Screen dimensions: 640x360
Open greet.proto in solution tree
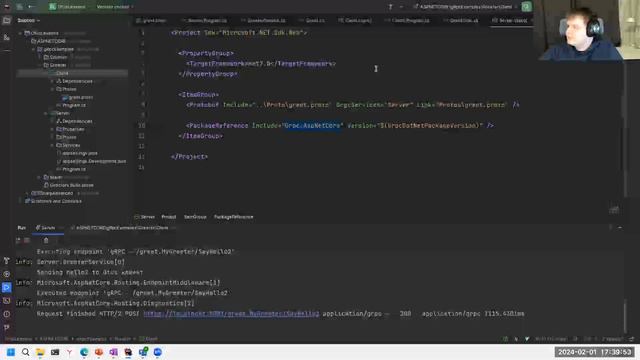(78, 97)
